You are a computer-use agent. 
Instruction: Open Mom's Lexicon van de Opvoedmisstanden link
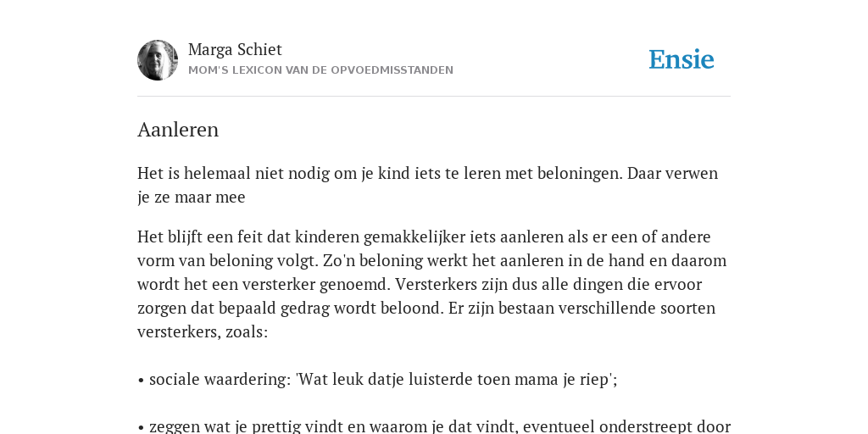point(320,70)
